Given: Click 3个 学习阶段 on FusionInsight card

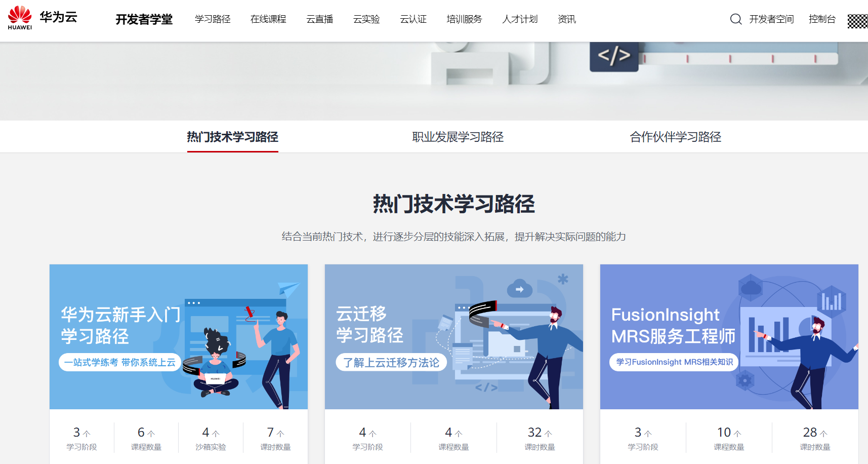Looking at the screenshot, I should click(x=643, y=439).
